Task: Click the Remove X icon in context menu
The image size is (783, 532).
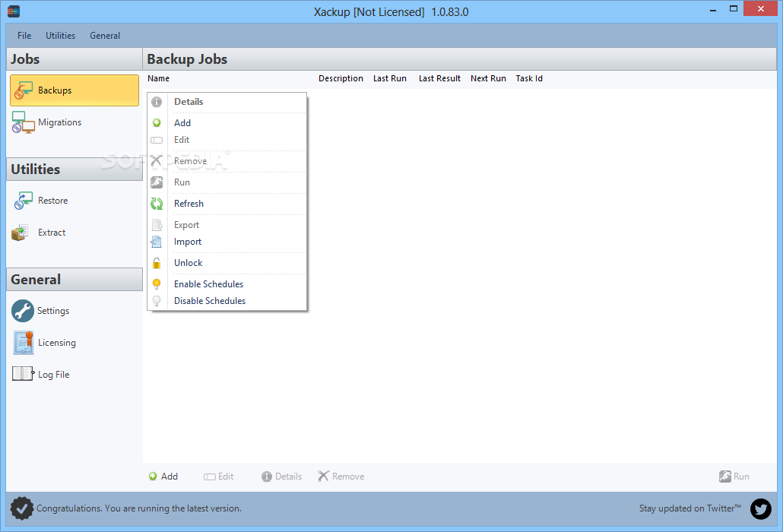Action: click(x=157, y=160)
